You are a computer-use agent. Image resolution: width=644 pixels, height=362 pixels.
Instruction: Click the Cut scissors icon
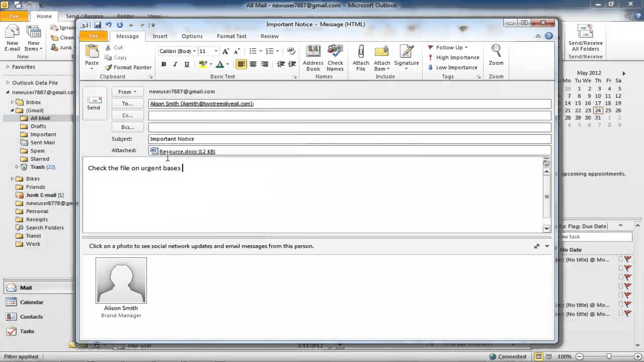pos(108,47)
